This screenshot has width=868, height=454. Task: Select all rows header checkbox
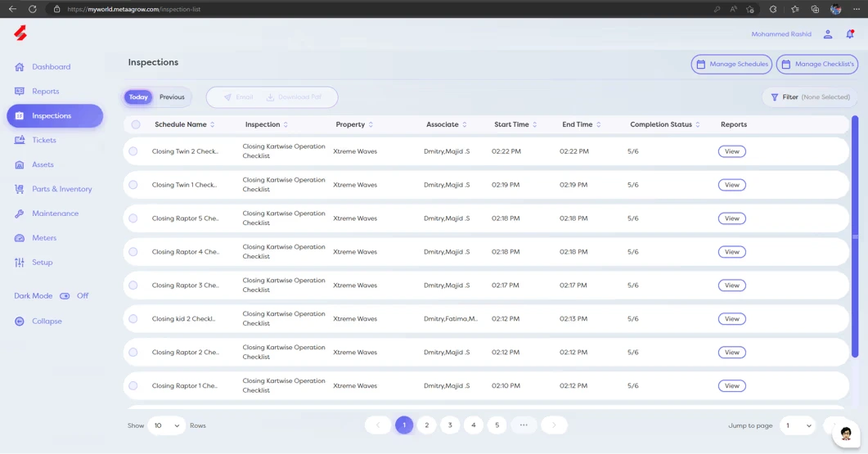click(136, 124)
